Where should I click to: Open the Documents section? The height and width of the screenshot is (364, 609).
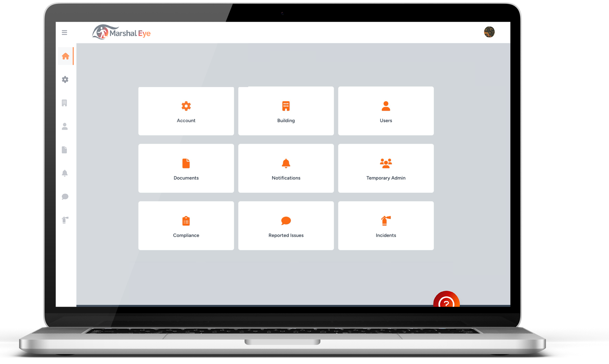pyautogui.click(x=186, y=168)
